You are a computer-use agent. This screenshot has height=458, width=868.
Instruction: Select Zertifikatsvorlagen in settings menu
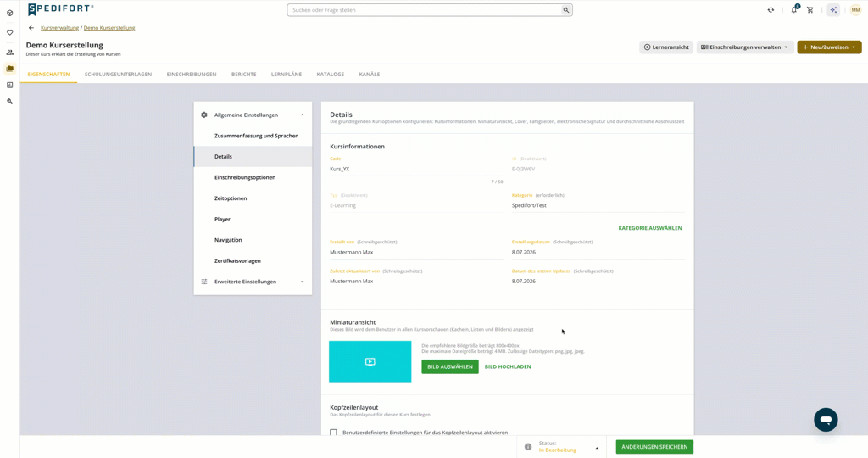click(x=253, y=261)
